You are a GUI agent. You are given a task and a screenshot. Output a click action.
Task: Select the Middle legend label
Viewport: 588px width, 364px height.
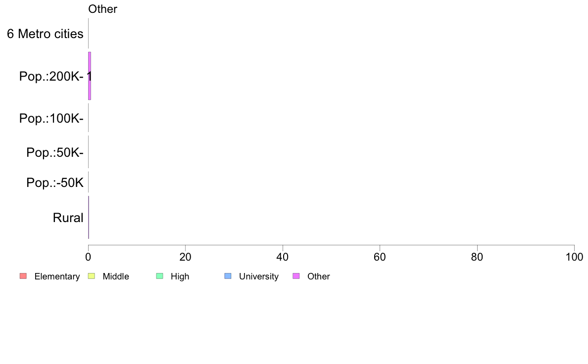(116, 276)
